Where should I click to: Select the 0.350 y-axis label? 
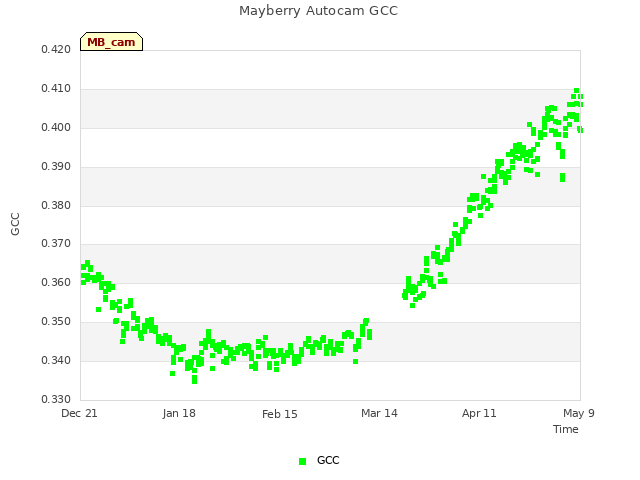[56, 322]
